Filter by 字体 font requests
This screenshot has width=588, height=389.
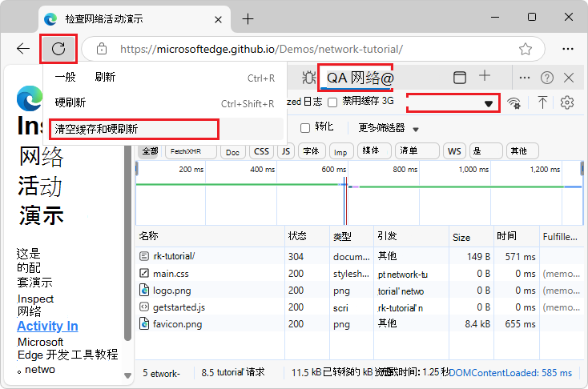coord(312,151)
